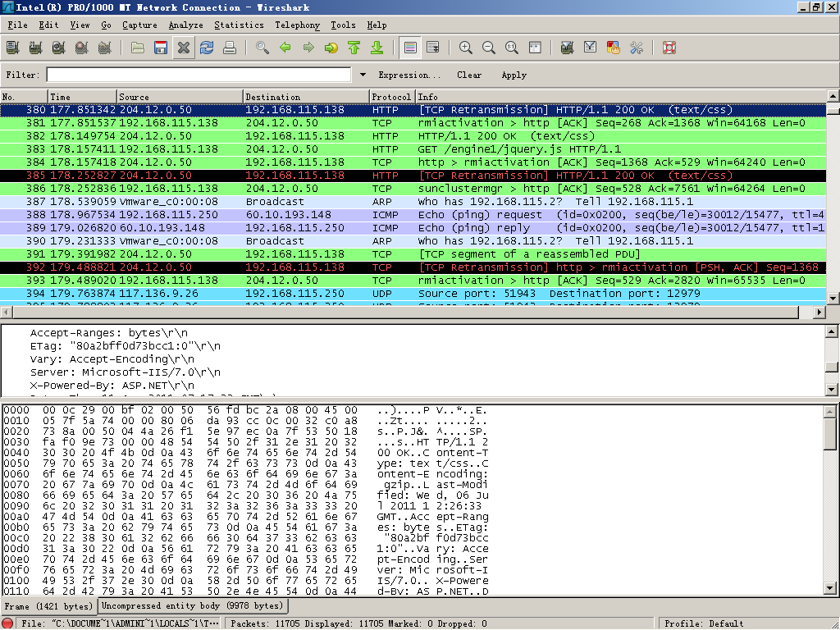Open the Analyze menu

point(186,25)
